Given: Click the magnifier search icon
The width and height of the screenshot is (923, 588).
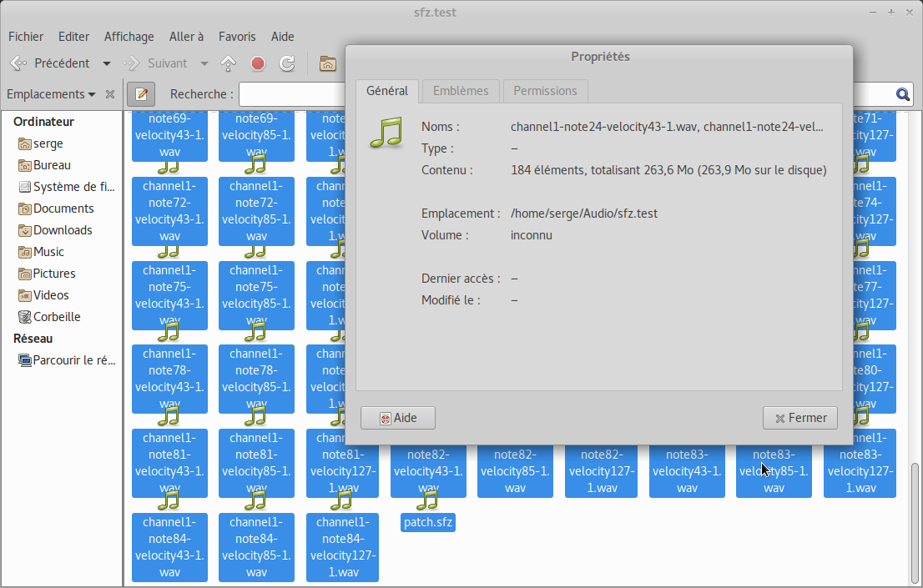Looking at the screenshot, I should tap(903, 94).
